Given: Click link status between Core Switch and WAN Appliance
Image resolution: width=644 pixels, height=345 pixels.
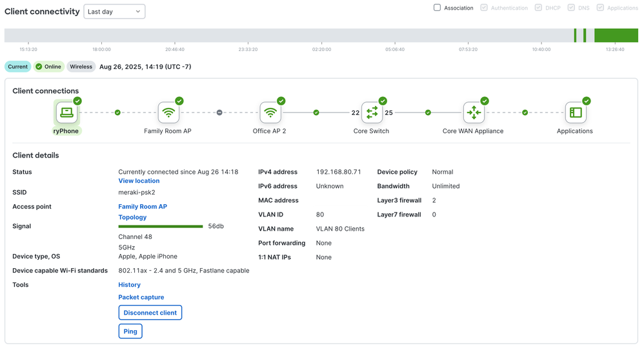Looking at the screenshot, I should pos(428,112).
